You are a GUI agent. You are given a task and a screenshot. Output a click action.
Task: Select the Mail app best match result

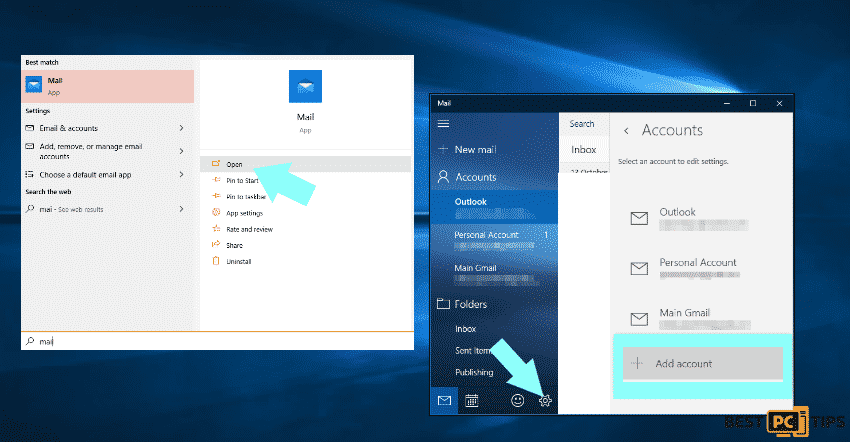pos(108,86)
